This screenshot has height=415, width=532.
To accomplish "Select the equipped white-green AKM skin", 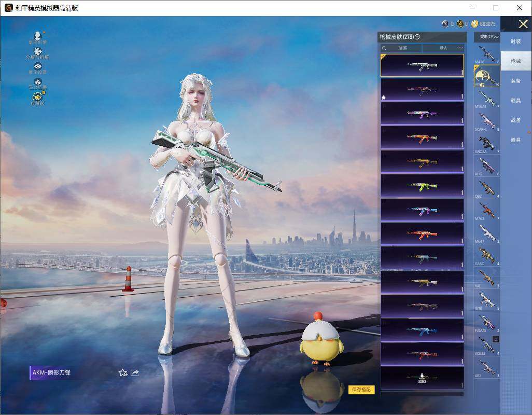I will click(422, 65).
